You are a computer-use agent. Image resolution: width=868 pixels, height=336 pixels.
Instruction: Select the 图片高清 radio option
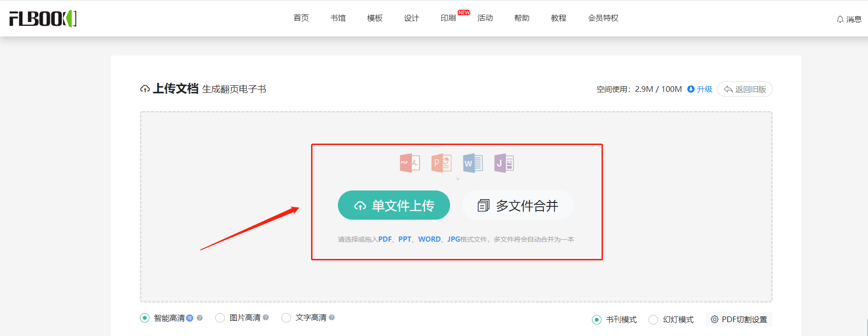pyautogui.click(x=220, y=318)
